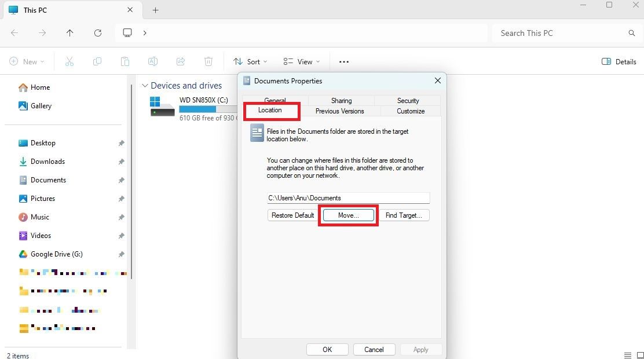
Task: Switch to the Customize tab
Action: (x=411, y=111)
